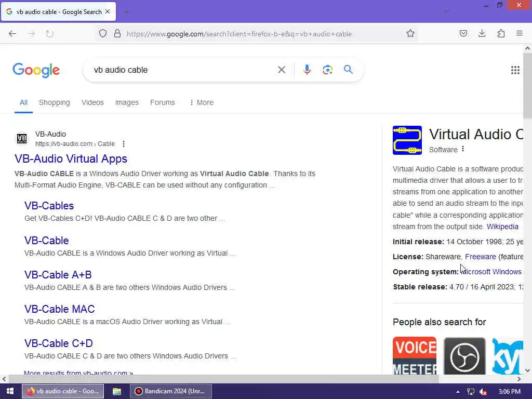Open the network tray icon
This screenshot has height=399, width=532.
[471, 392]
